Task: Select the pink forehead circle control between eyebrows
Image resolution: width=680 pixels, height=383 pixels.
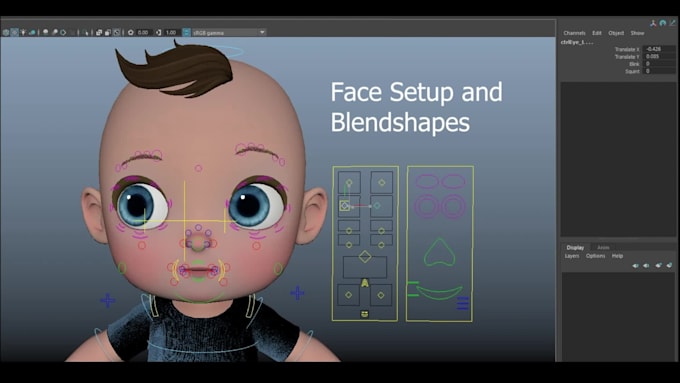Action: [198, 168]
